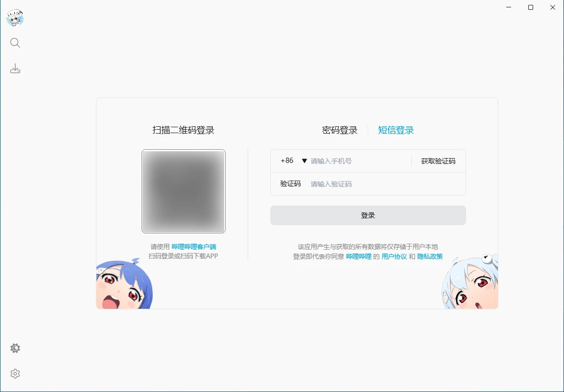564x392 pixels.
Task: Switch to the 密码登录 tab
Action: [340, 130]
